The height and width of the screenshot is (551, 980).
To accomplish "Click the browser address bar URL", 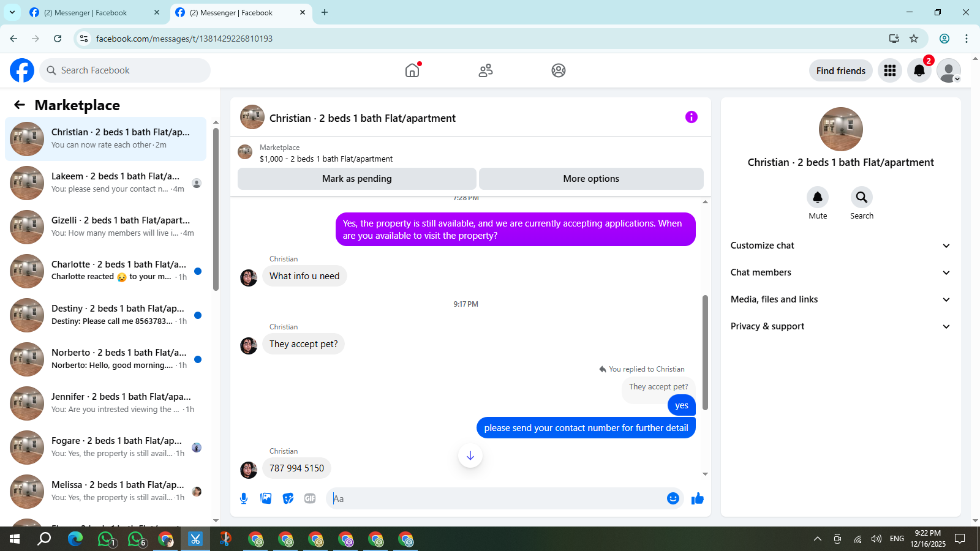I will [x=184, y=39].
